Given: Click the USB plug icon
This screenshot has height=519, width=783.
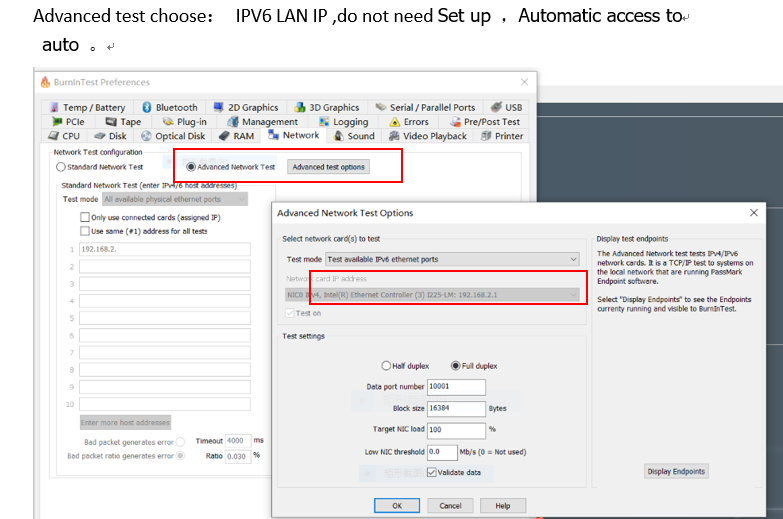Looking at the screenshot, I should point(496,107).
